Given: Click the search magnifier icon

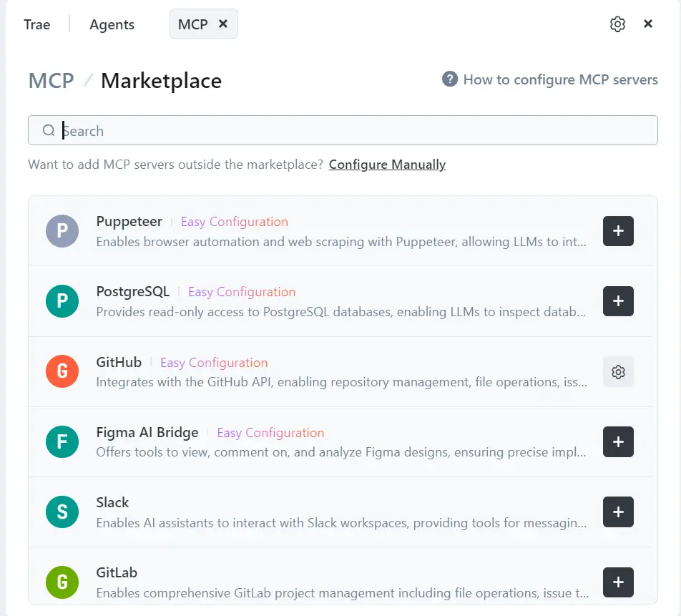Looking at the screenshot, I should [48, 130].
